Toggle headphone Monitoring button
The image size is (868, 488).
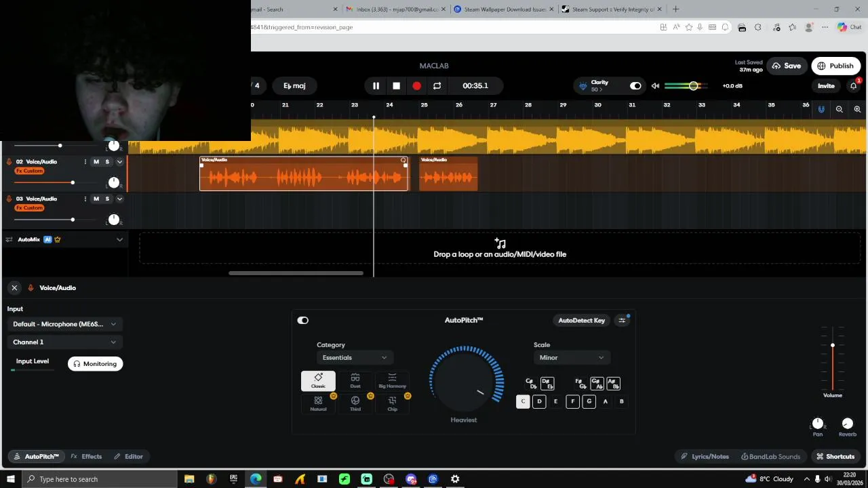coord(95,364)
